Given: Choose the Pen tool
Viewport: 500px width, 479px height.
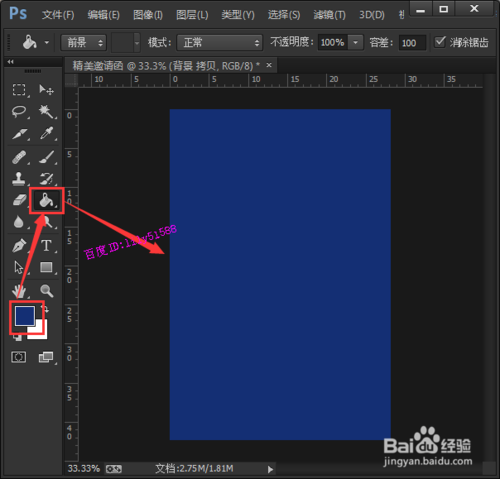Looking at the screenshot, I should click(19, 246).
